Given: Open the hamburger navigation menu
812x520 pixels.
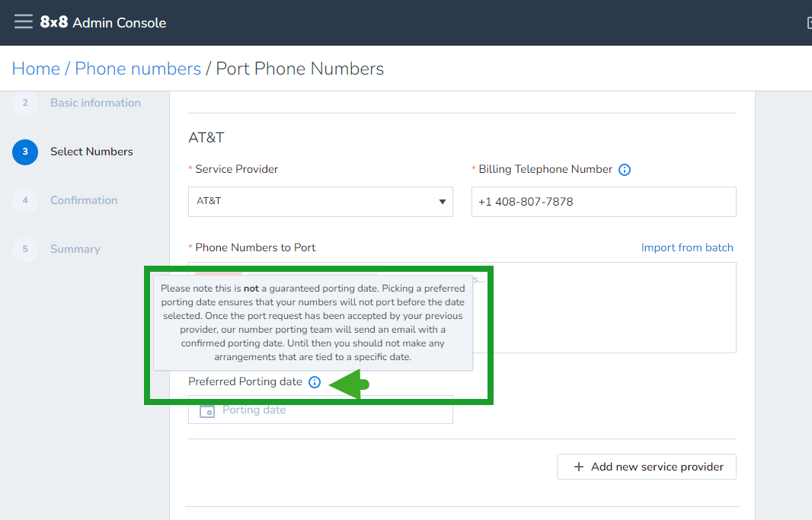Looking at the screenshot, I should click(24, 22).
